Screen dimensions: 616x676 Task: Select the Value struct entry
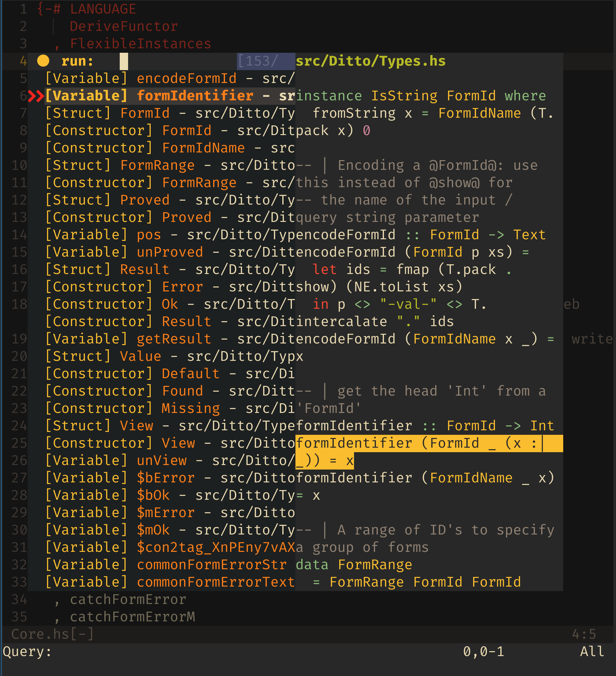click(141, 356)
